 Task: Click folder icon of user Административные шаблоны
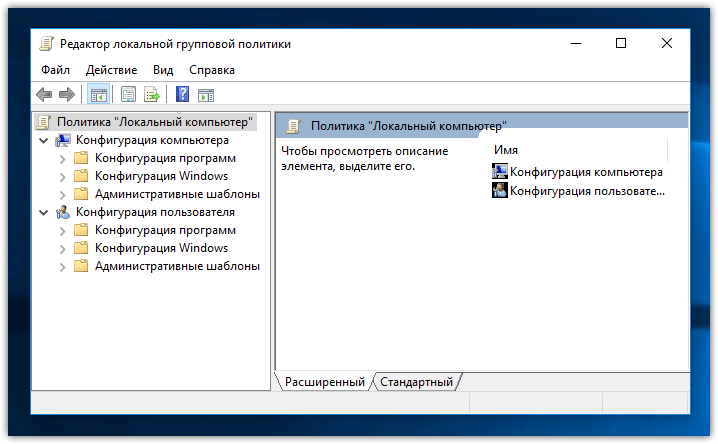81,266
